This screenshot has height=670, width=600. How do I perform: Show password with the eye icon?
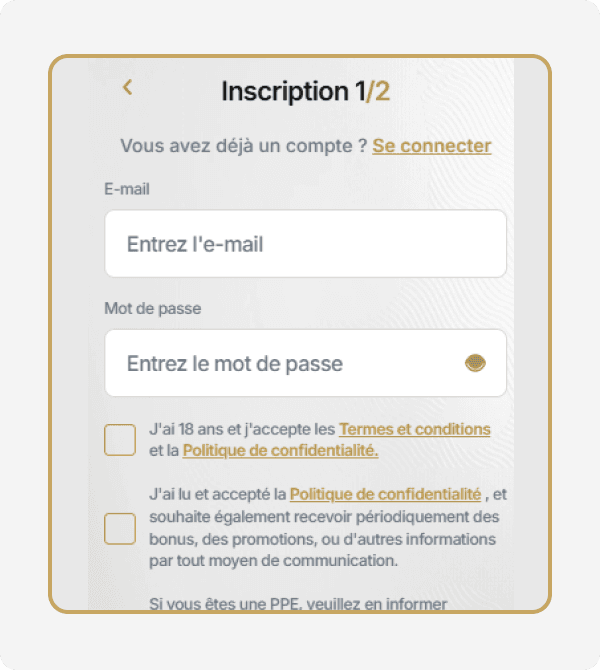pyautogui.click(x=475, y=363)
